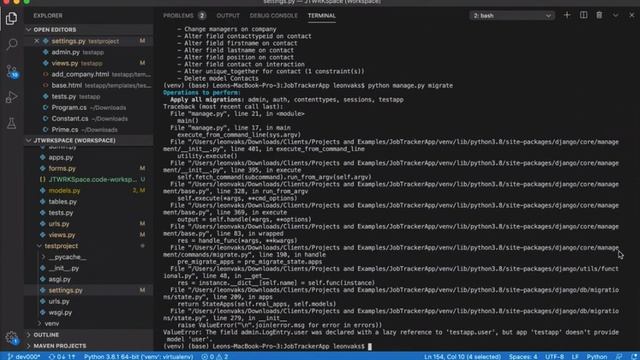Click the dev000* git branch indicator
This screenshot has height=360, width=640.
click(x=24, y=356)
